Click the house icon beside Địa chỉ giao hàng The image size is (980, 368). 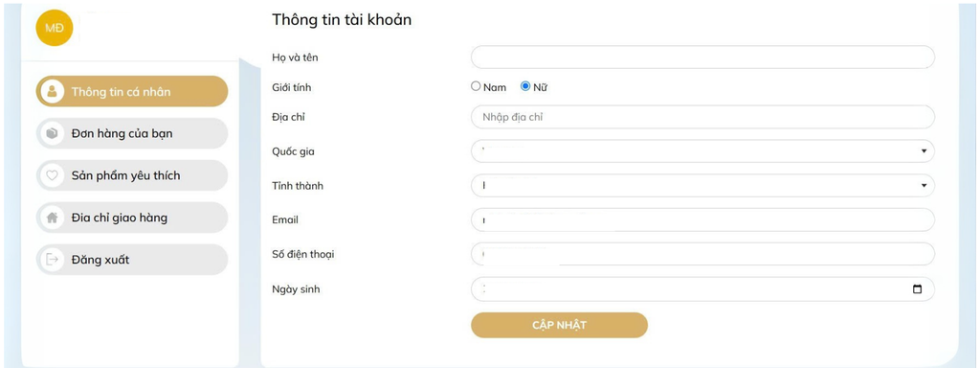coord(52,218)
